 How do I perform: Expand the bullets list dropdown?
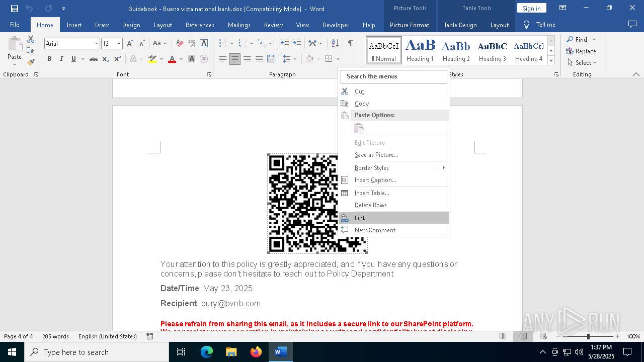point(232,44)
